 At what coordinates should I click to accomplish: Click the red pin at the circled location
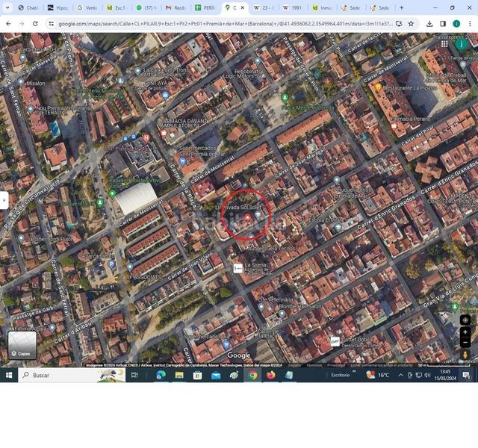pyautogui.click(x=248, y=217)
